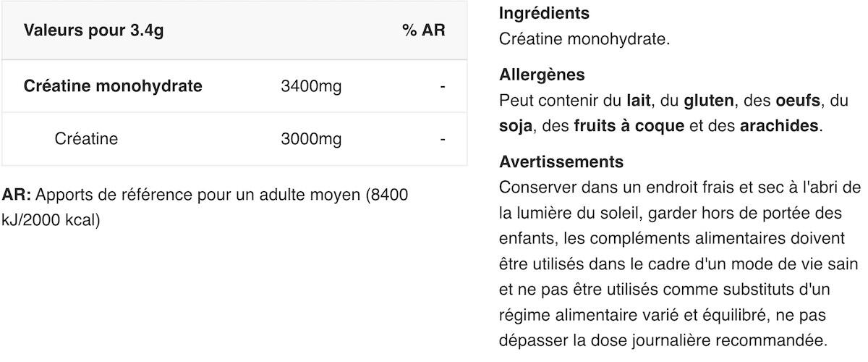Image resolution: width=868 pixels, height=362 pixels.
Task: Click the dash in the Créatine monohydrate row
Action: (442, 87)
